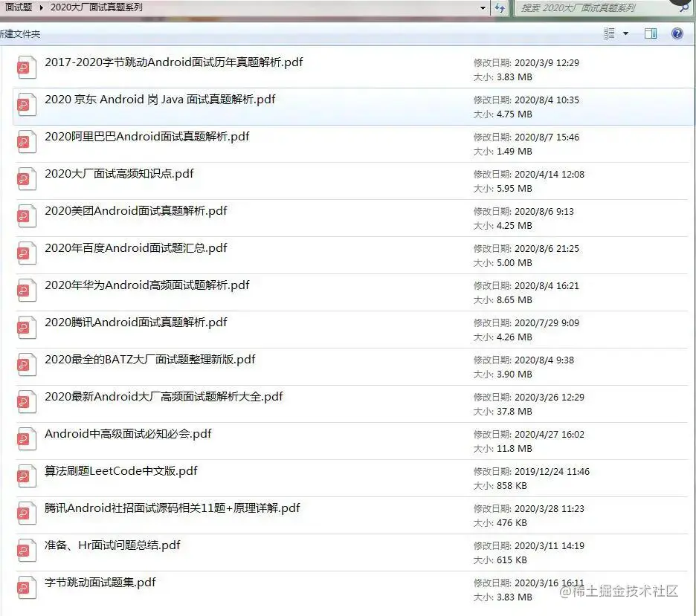Select file 2020腾讯Android面试真题解析.pdf
Image resolution: width=696 pixels, height=616 pixels.
136,322
